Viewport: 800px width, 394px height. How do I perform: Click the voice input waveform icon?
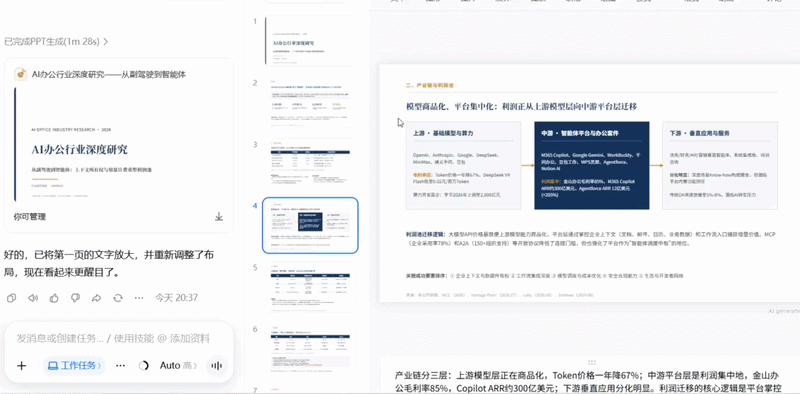point(217,365)
